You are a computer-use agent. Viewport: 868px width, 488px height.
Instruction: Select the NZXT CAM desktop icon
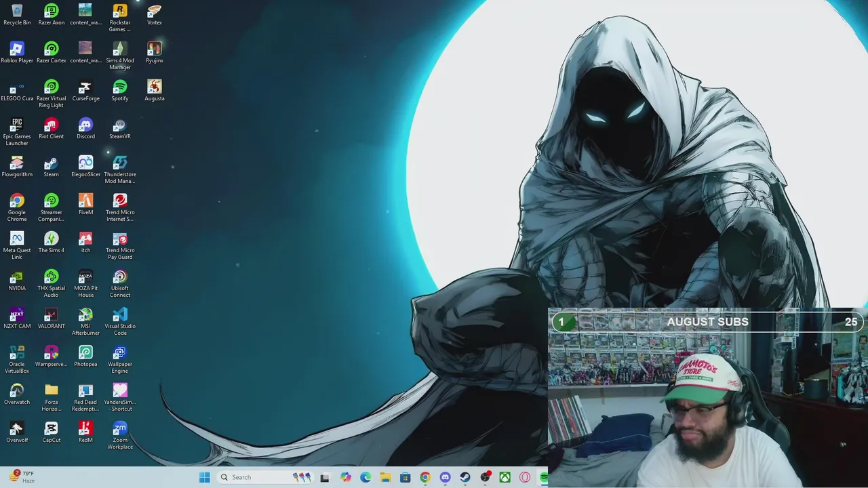(x=17, y=319)
